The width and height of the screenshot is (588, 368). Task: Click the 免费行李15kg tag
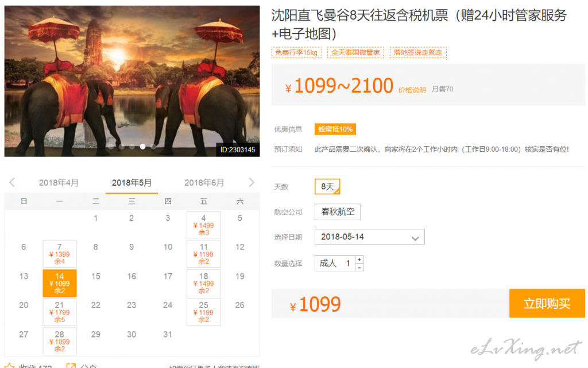(x=296, y=52)
